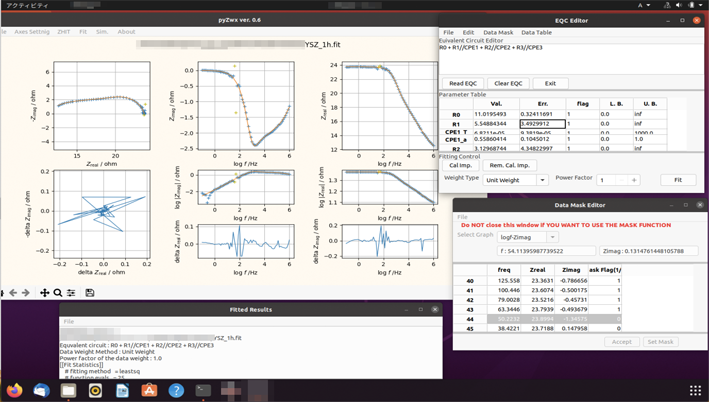Activate the Zoom magnifier tool
Viewport: 709px width, 402px height.
point(58,293)
